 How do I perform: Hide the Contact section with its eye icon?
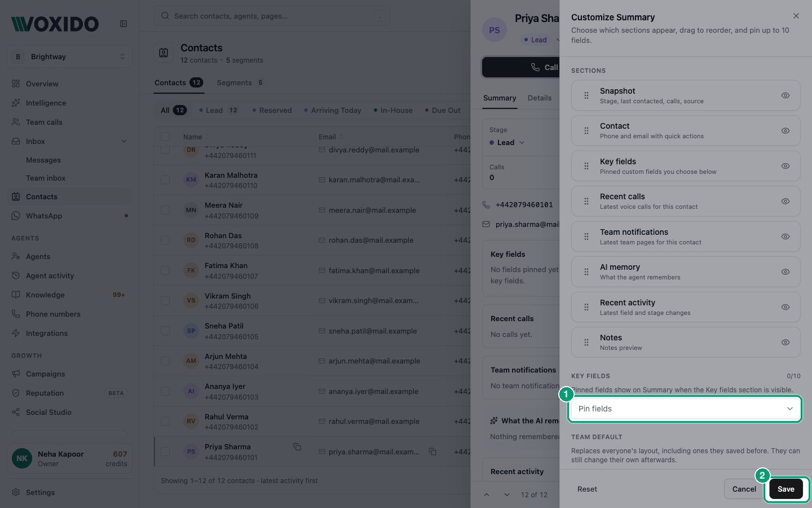click(x=785, y=130)
